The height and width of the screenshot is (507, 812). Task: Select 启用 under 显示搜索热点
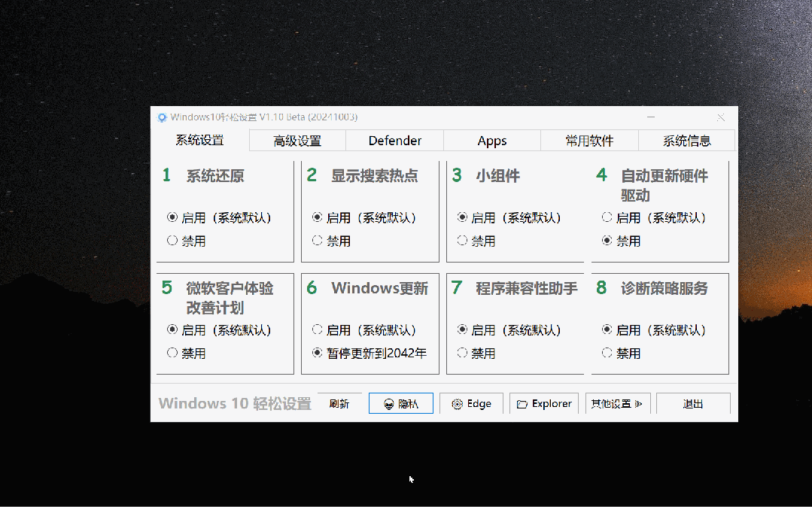[364, 217]
